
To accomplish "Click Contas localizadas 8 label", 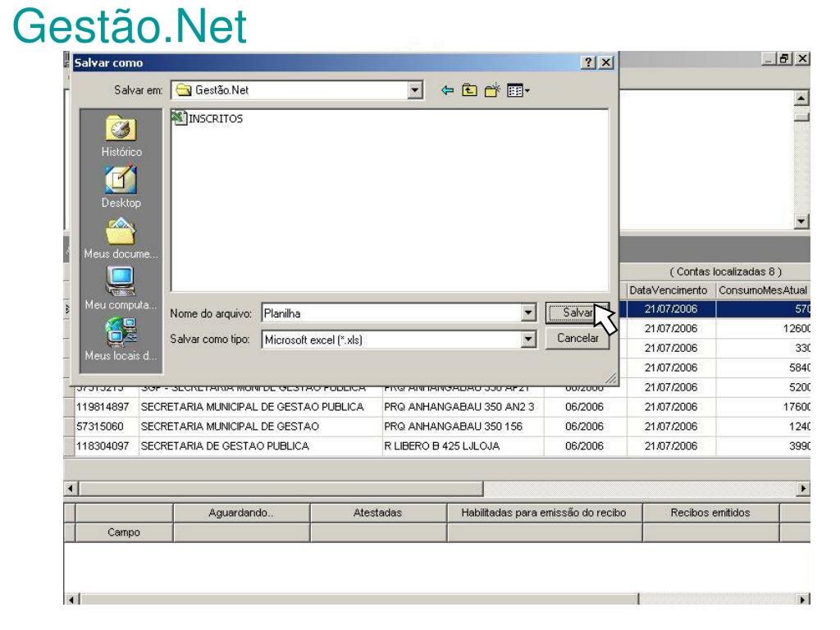I will pyautogui.click(x=726, y=272).
